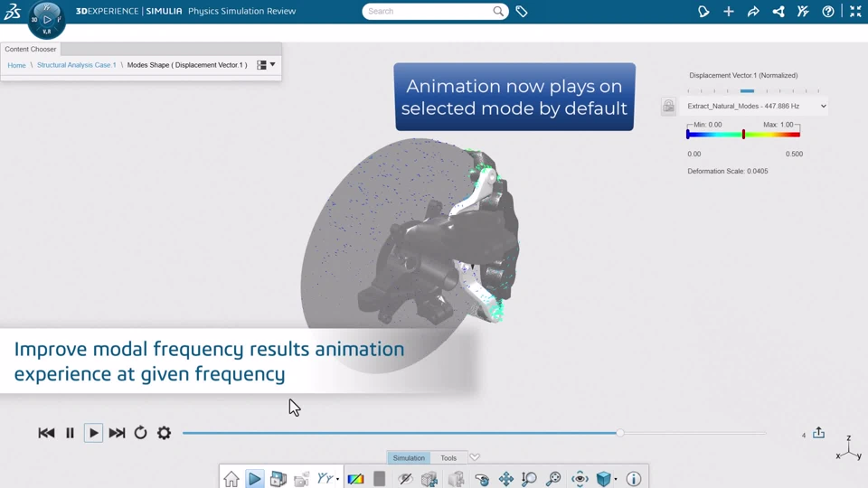
Task: Click the plus add icon in top bar
Action: (729, 11)
